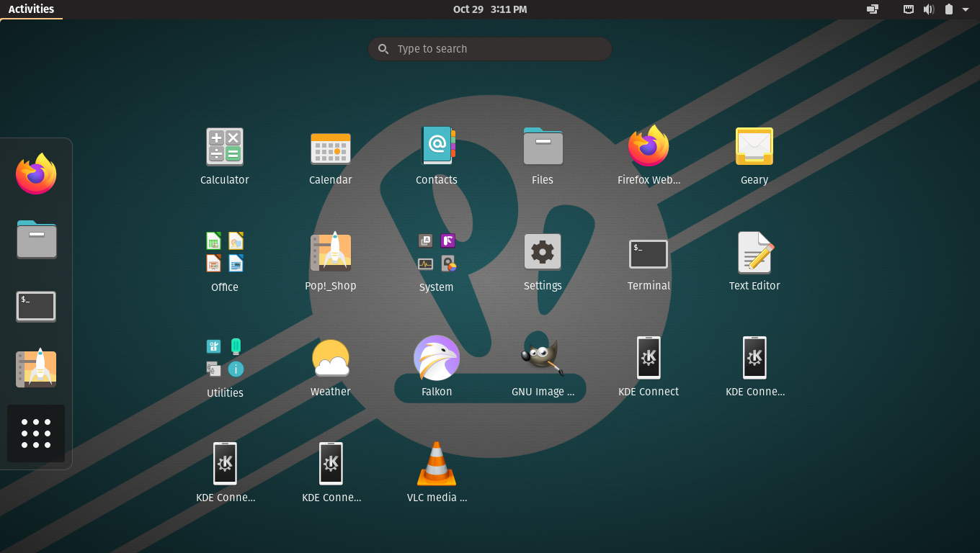Open the Calculator app
The height and width of the screenshot is (553, 980).
(x=225, y=147)
